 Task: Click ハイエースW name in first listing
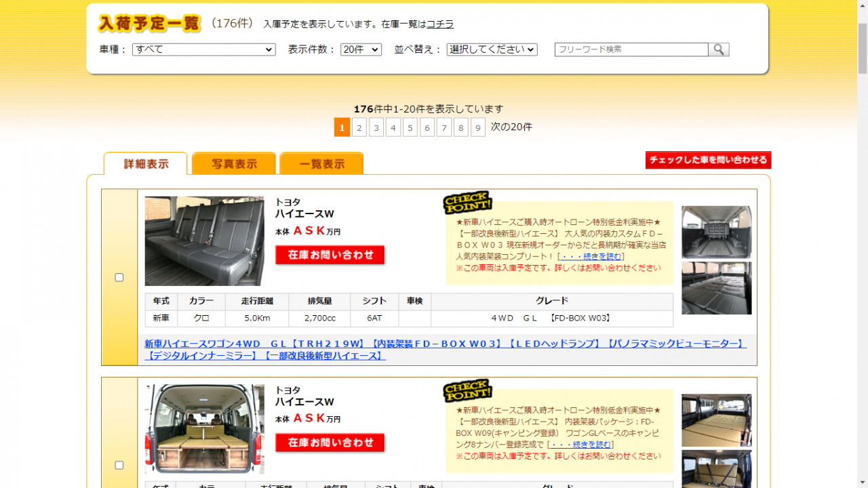(304, 214)
